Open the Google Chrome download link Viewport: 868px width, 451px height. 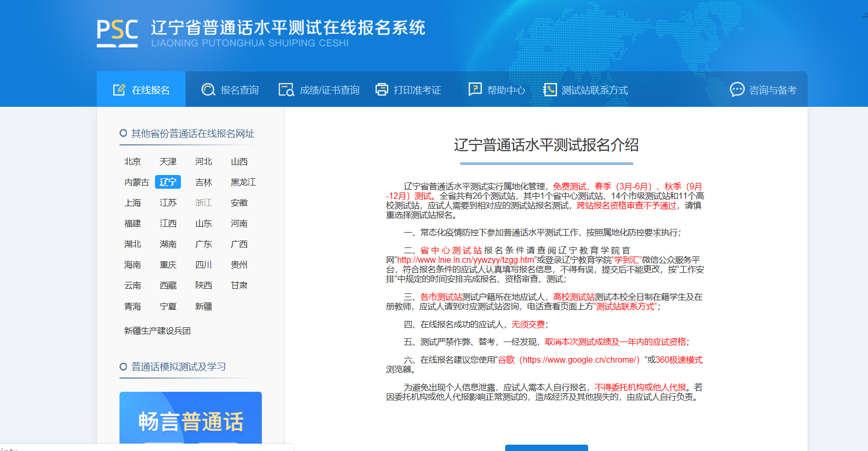tap(579, 360)
